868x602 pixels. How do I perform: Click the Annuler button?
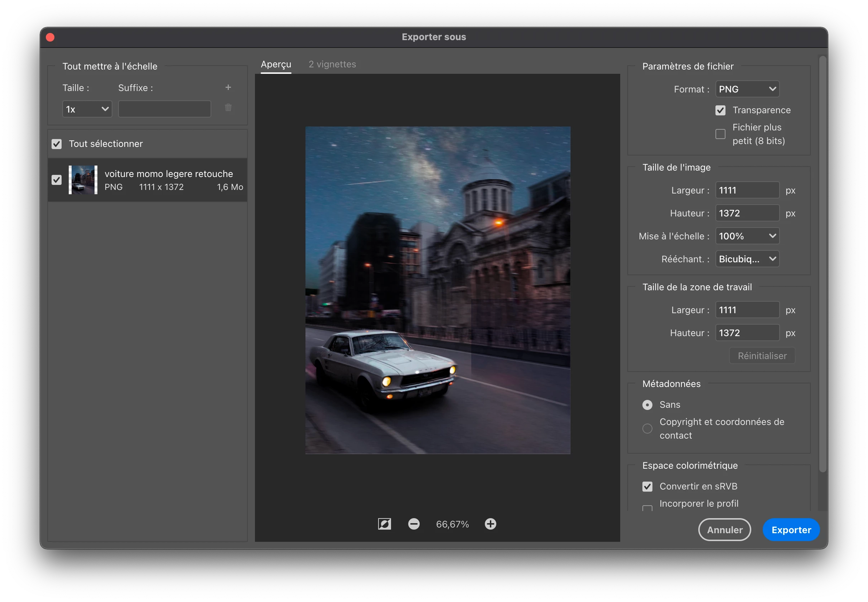[724, 530]
